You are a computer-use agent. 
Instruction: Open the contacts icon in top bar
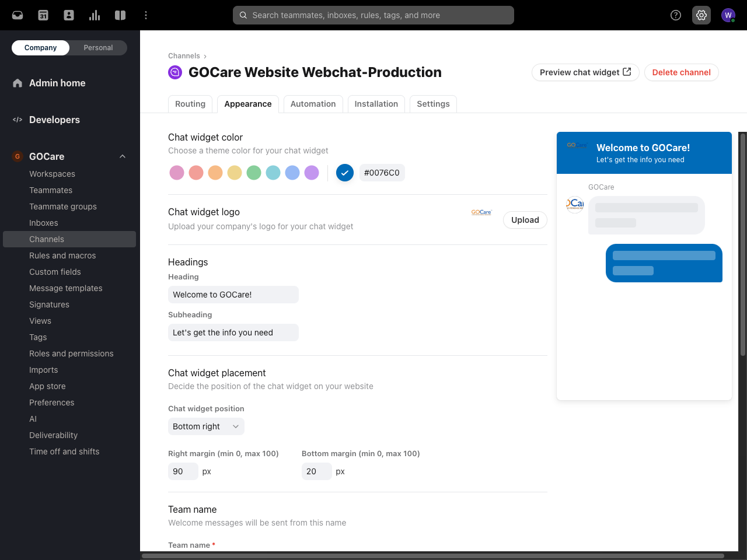pos(69,15)
